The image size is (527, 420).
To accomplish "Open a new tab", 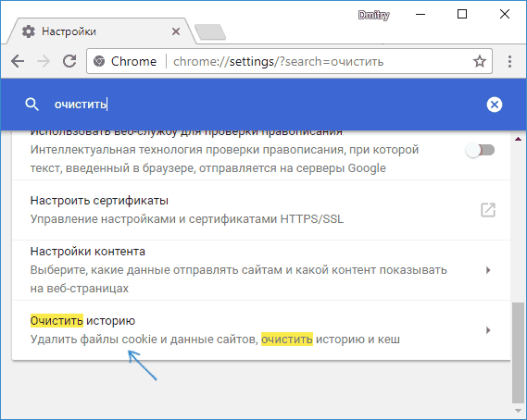I will (x=210, y=32).
